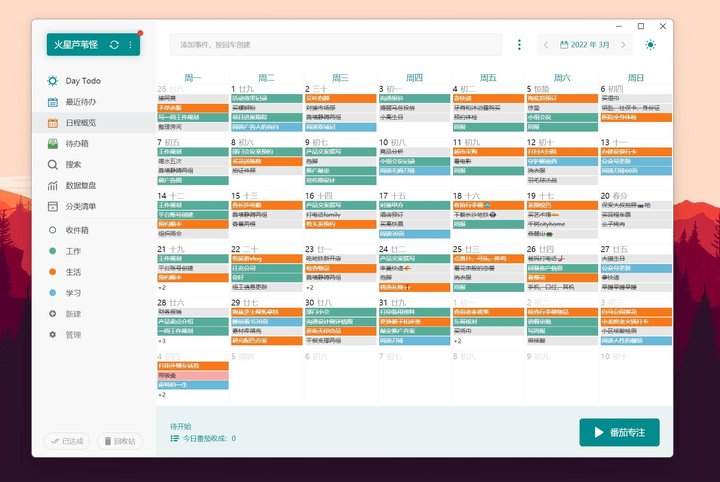Select the date 31 廿九

(x=393, y=303)
